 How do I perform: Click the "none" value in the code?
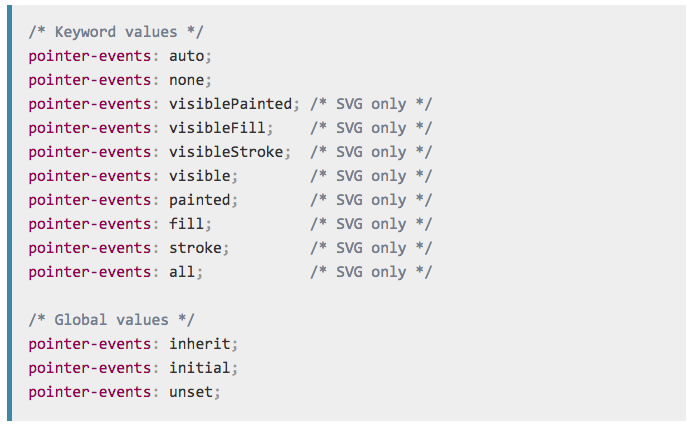coord(185,80)
